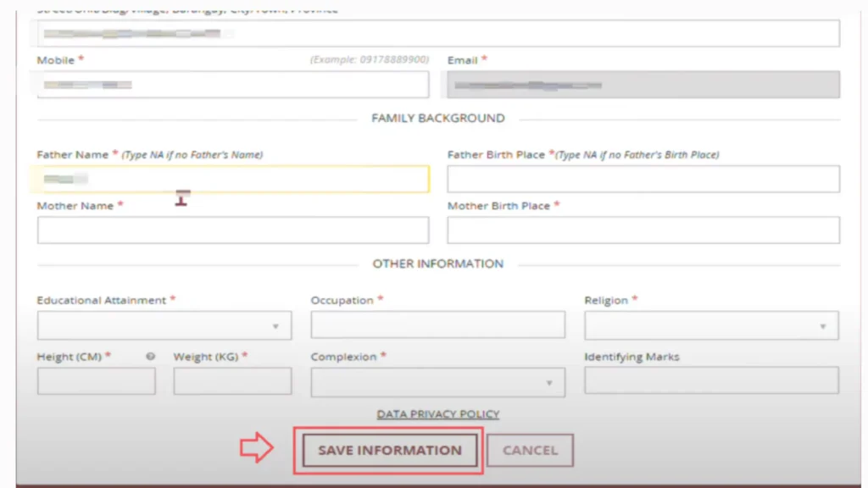Screen dimensions: 868x488
Task: Click inside the Father Name field
Action: coord(233,178)
